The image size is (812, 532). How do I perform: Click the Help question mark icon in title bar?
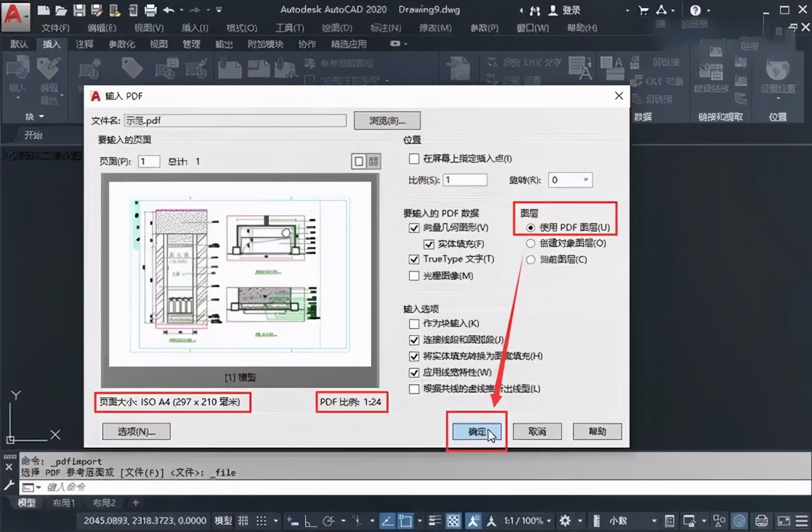coord(695,10)
